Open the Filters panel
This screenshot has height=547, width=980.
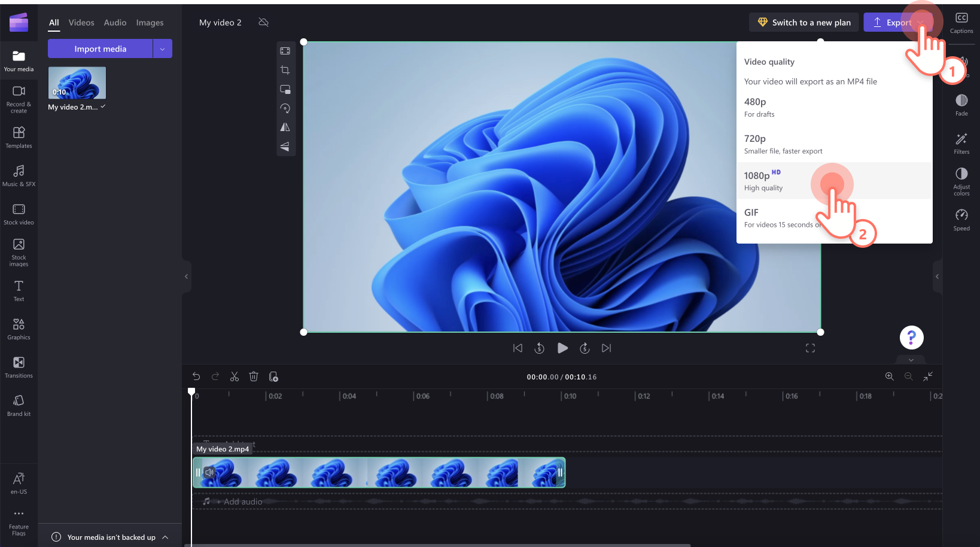tap(961, 144)
